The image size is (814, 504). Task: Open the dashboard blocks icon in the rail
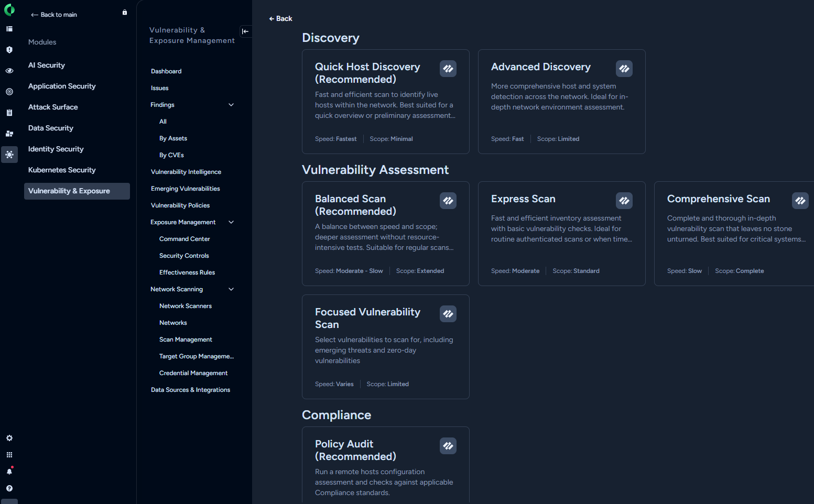9,134
